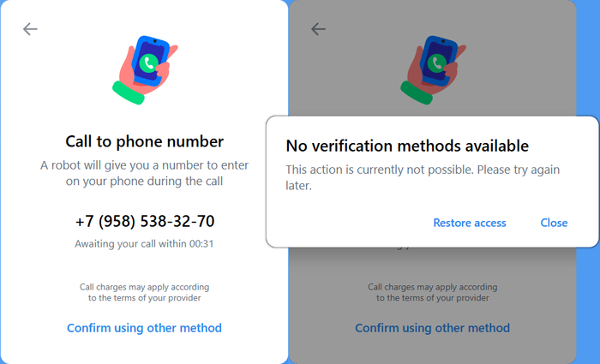Click the green sleeve cuff on the left illustration
The image size is (600, 364).
pyautogui.click(x=129, y=92)
